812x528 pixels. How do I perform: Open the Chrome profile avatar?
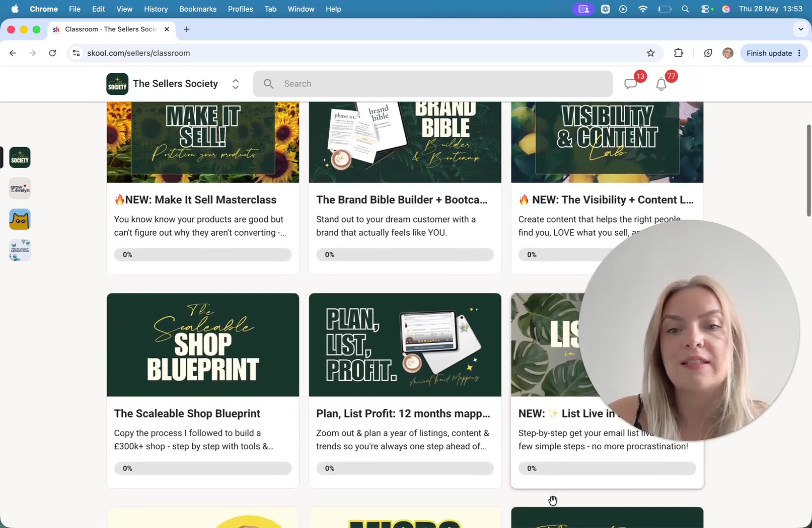728,53
